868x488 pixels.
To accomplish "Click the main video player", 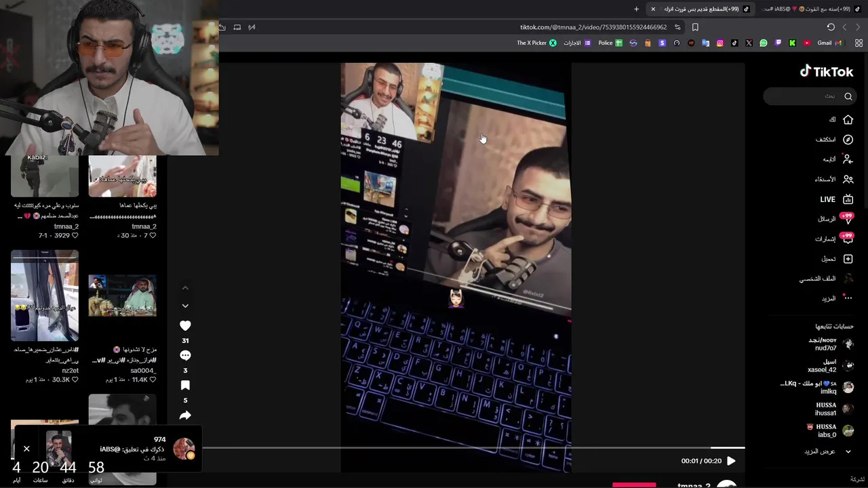I will (x=456, y=268).
